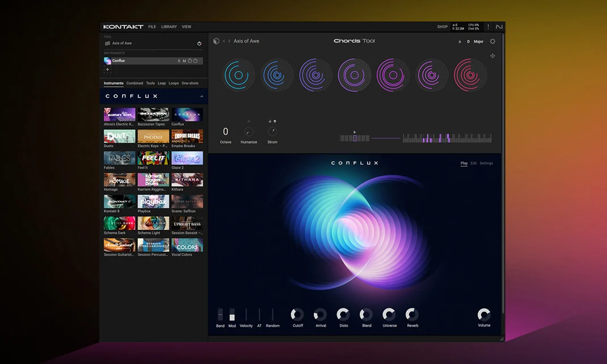The height and width of the screenshot is (364, 607).
Task: Click the Native Instruments logo icon
Action: click(x=499, y=27)
